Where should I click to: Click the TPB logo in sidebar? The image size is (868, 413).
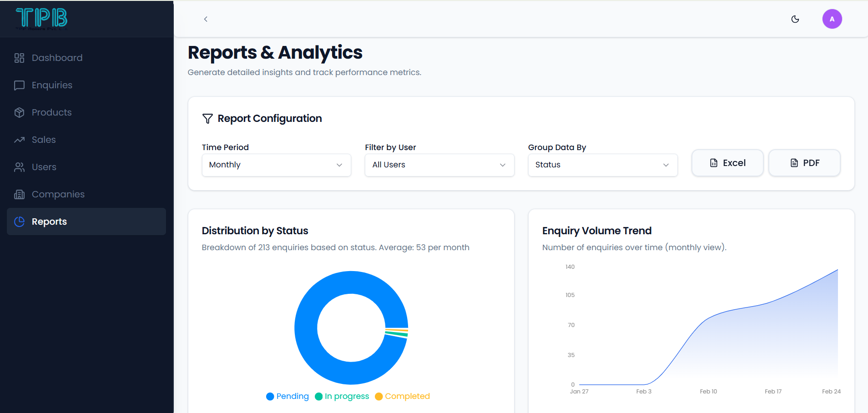click(41, 18)
